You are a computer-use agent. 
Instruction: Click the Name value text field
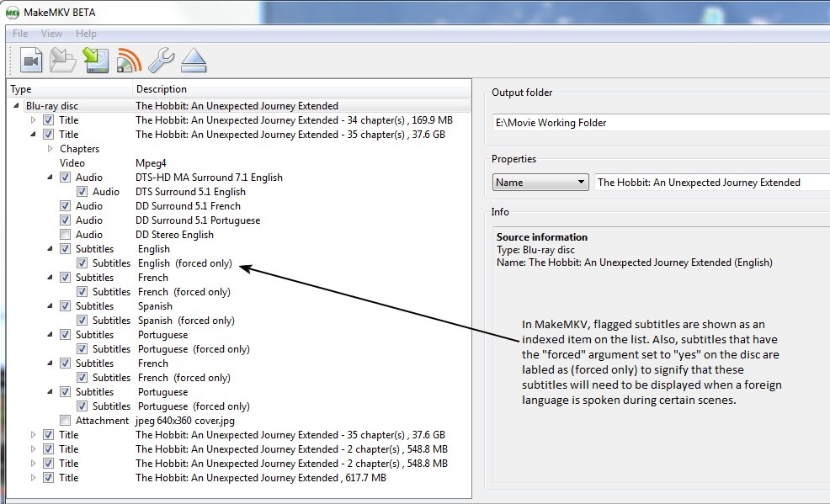712,183
